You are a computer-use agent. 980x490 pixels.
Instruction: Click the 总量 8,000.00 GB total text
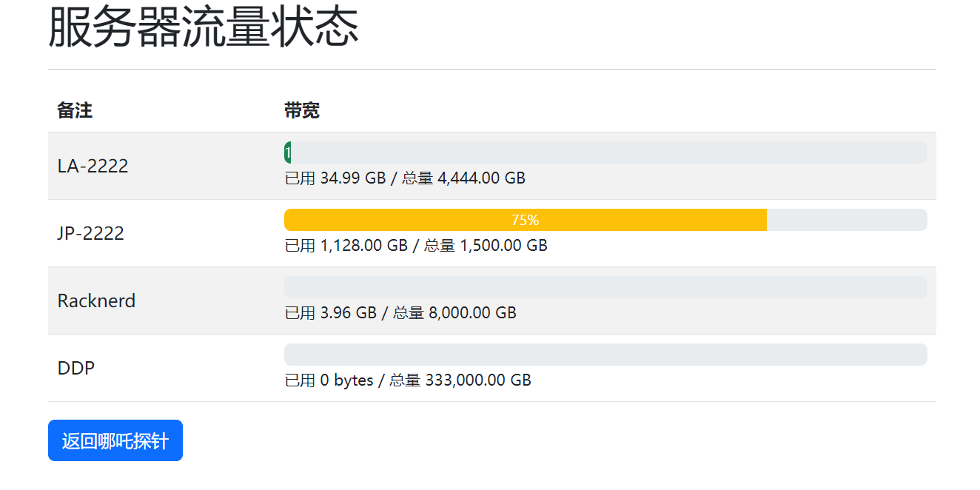(x=454, y=313)
